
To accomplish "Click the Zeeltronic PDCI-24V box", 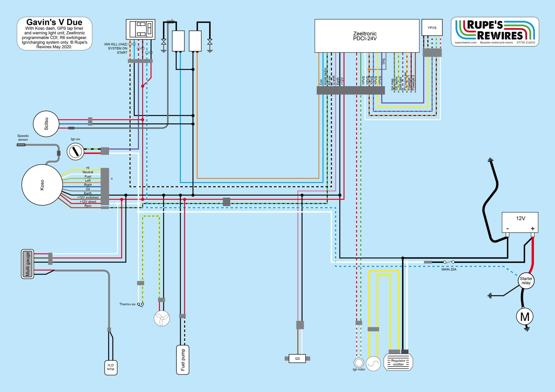I will pyautogui.click(x=367, y=36).
